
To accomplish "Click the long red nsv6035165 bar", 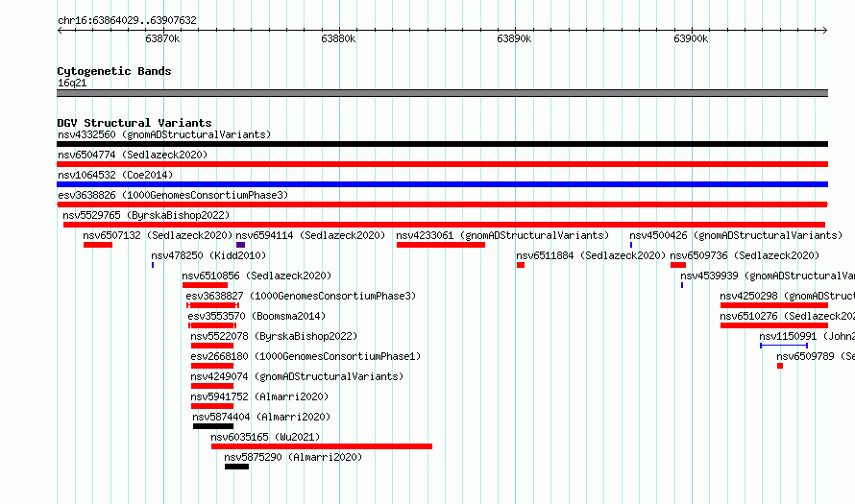I will [x=322, y=446].
